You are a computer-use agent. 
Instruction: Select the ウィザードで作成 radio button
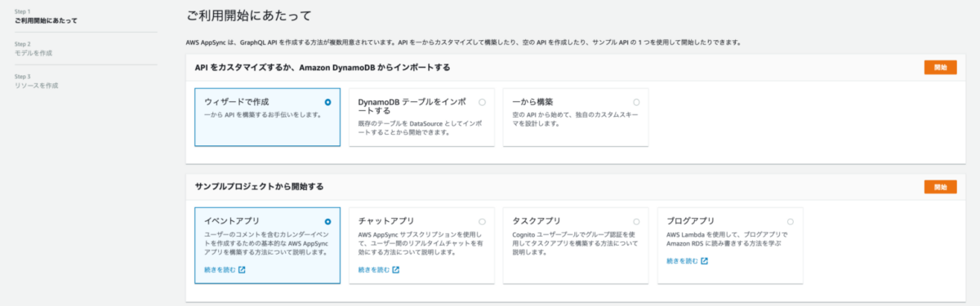point(327,102)
